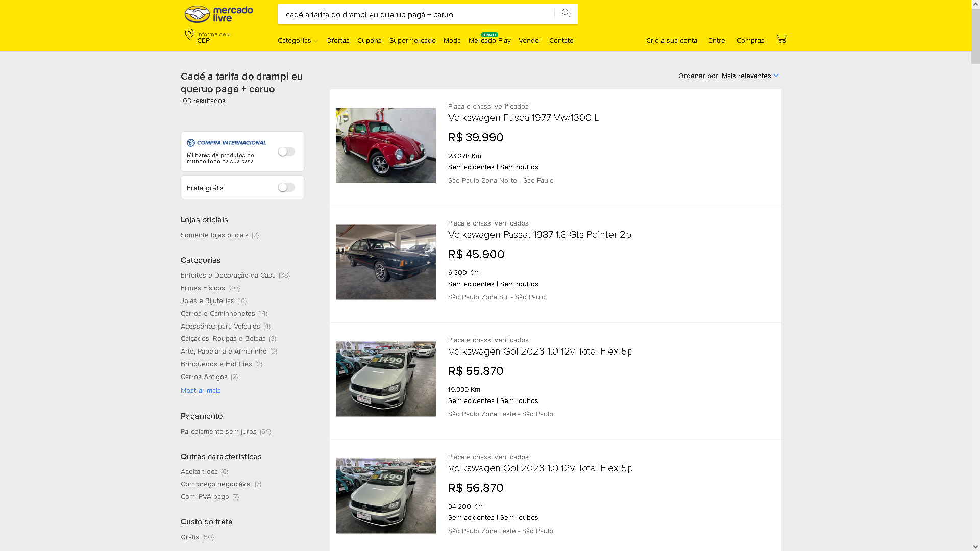
Task: Filter by Aceita troca
Action: (204, 471)
